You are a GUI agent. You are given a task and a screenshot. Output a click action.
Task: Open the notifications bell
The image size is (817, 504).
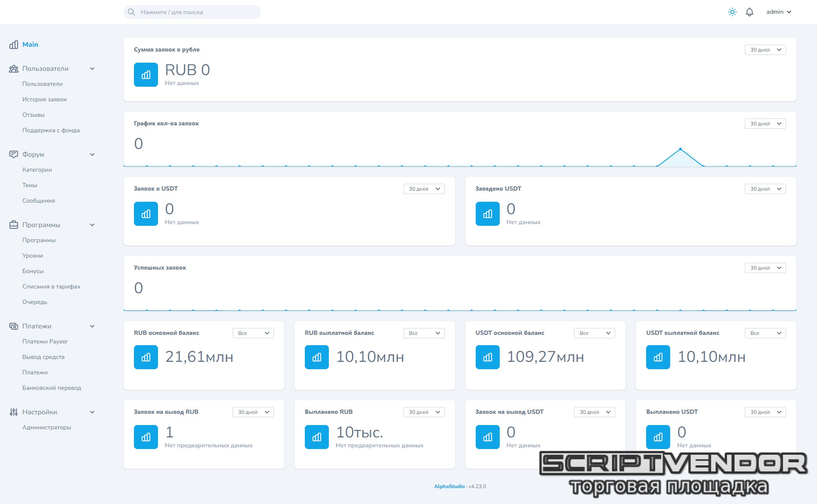750,12
